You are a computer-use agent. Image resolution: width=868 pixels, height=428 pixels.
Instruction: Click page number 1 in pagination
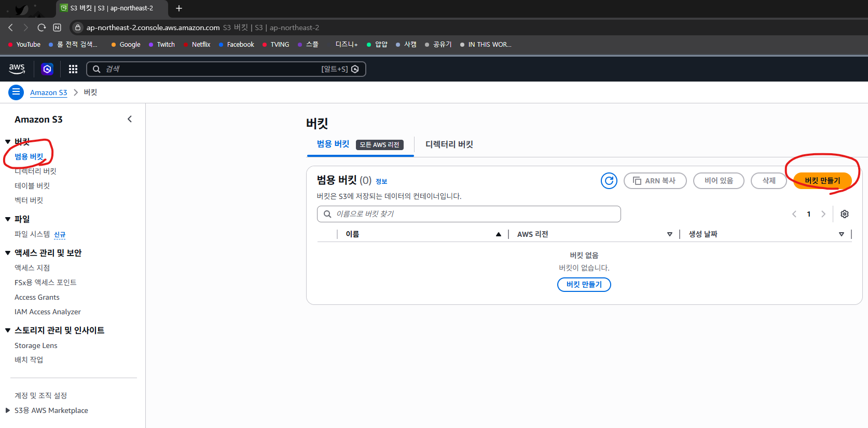pyautogui.click(x=809, y=214)
